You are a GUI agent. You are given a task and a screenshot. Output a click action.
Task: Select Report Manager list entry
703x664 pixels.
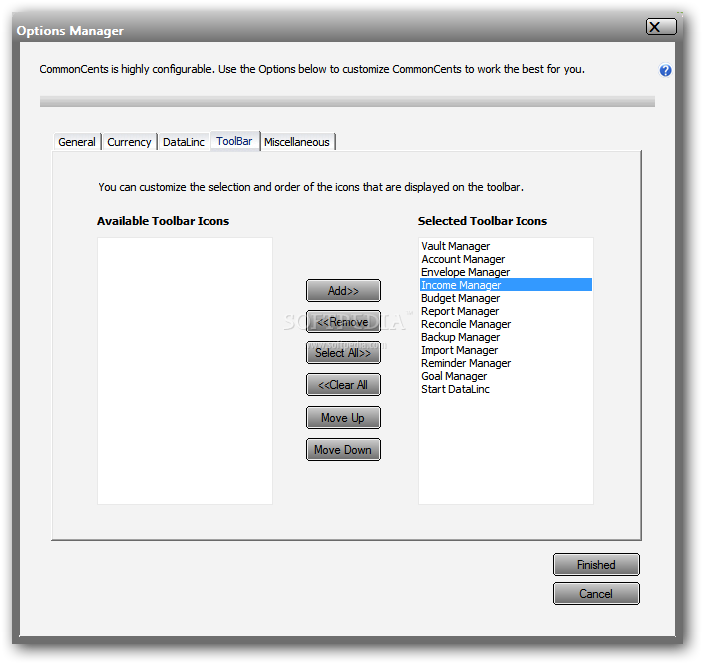point(506,311)
